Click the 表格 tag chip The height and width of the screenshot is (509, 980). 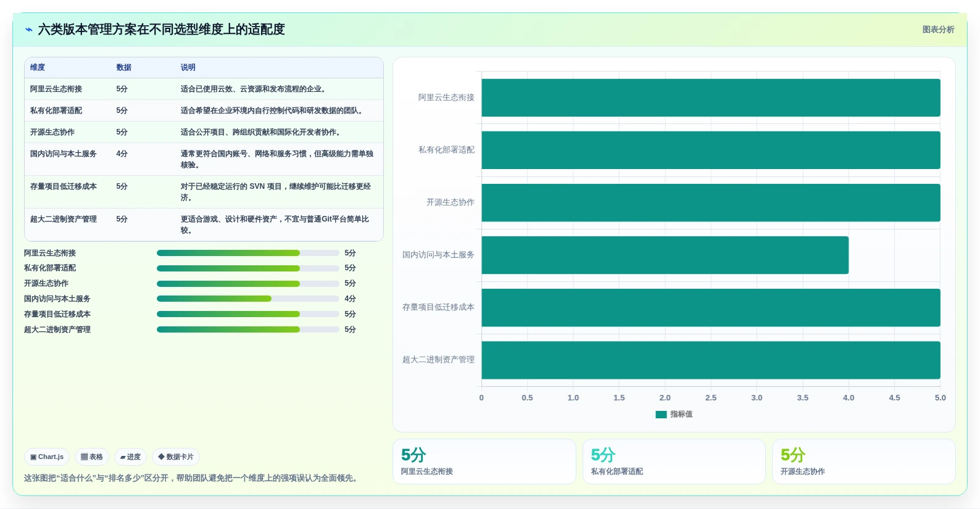click(x=92, y=457)
